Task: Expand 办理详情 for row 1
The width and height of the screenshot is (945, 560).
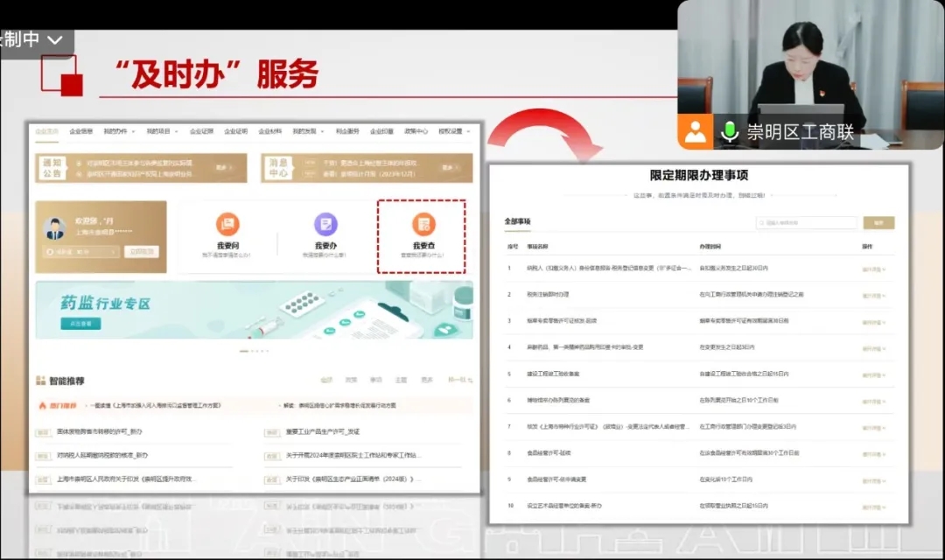Action: coord(874,269)
